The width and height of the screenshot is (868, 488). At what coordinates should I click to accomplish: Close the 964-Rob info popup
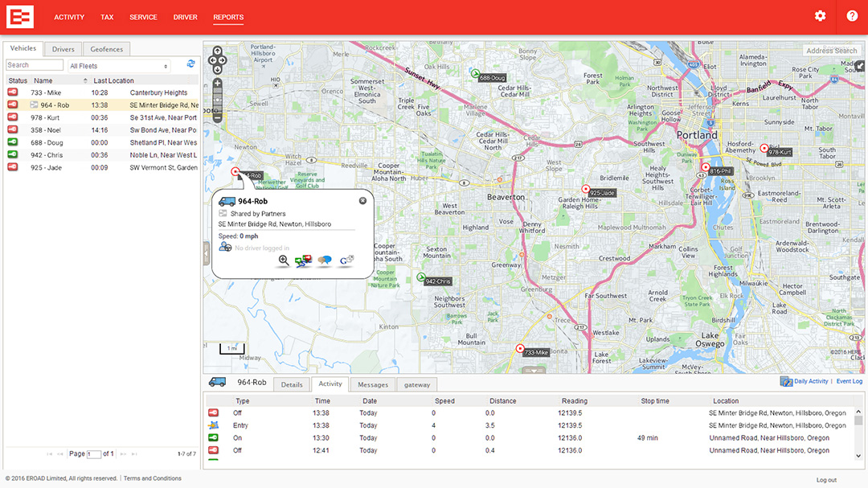[x=362, y=200]
